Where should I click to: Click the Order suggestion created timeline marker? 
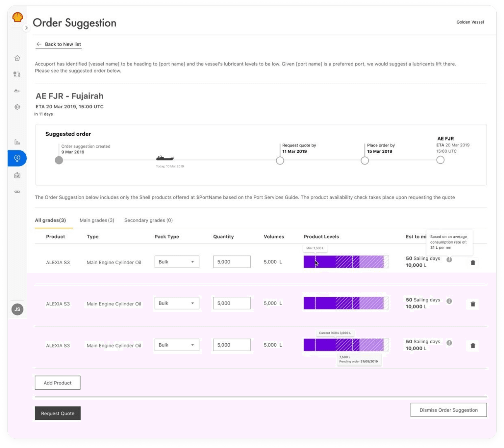click(x=59, y=160)
